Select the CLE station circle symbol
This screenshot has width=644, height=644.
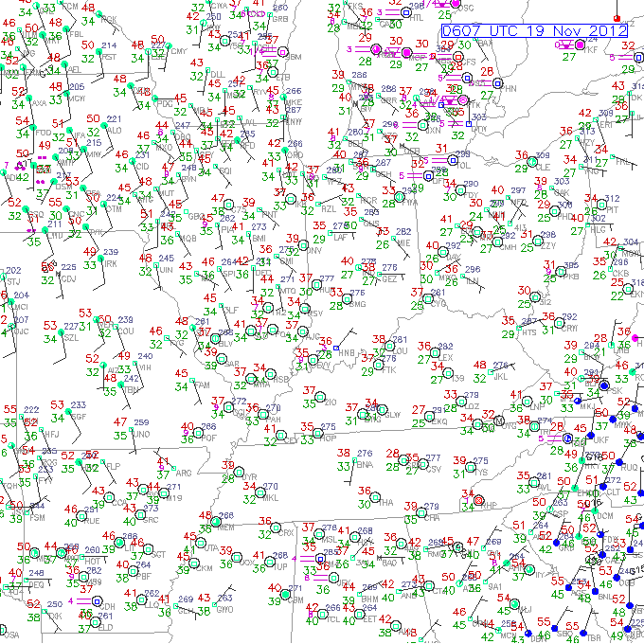tap(532, 161)
